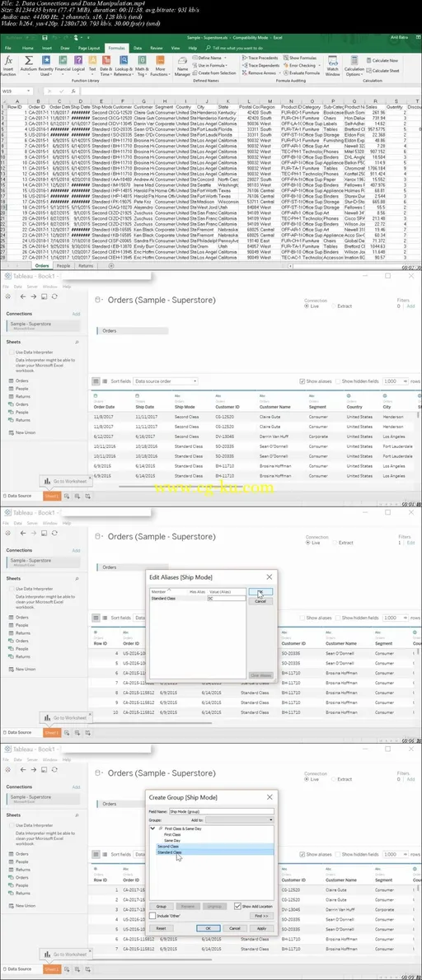
Task: Click Group button in Create Group dialog
Action: pos(162,906)
